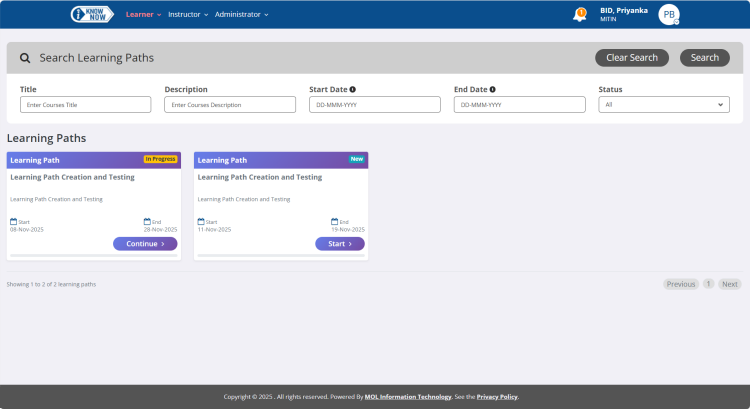Click the search magnifier icon
The height and width of the screenshot is (409, 750).
pos(25,58)
